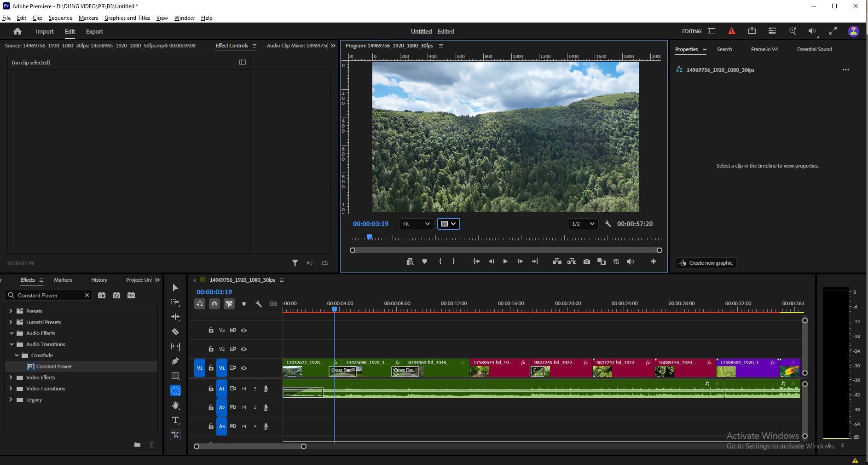This screenshot has width=868, height=465.
Task: Toggle Snap in Timeline magnet icon
Action: tap(214, 304)
